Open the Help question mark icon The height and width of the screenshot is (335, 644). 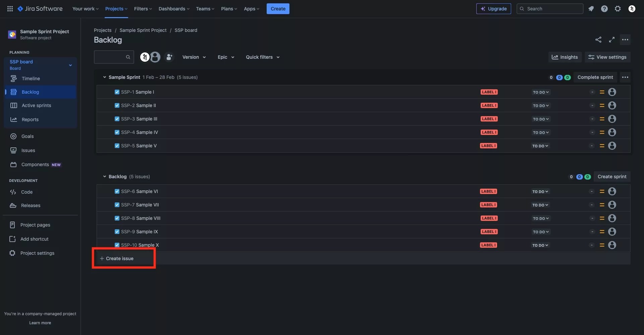tap(604, 9)
